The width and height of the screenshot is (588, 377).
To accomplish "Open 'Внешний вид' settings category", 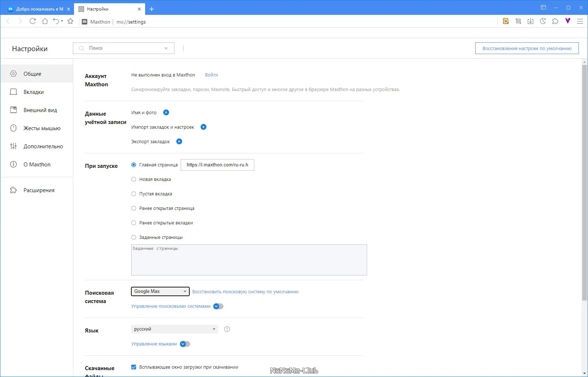I will [x=37, y=110].
